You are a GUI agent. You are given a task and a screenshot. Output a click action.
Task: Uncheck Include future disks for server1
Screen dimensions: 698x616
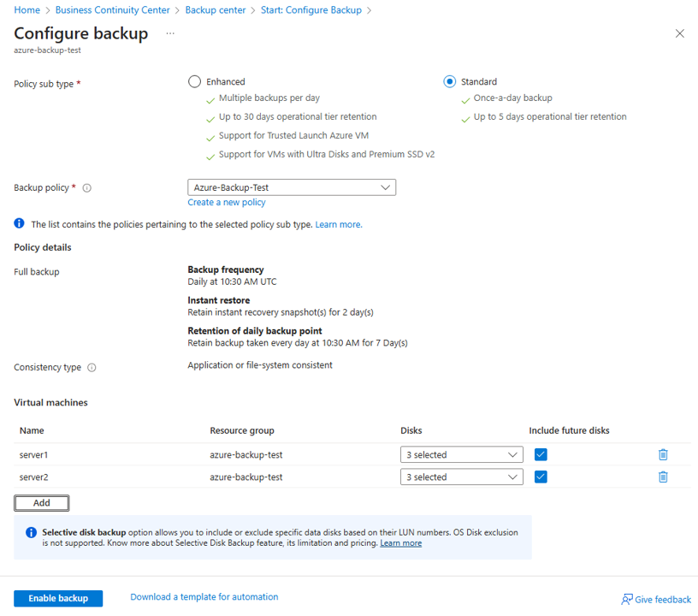541,454
